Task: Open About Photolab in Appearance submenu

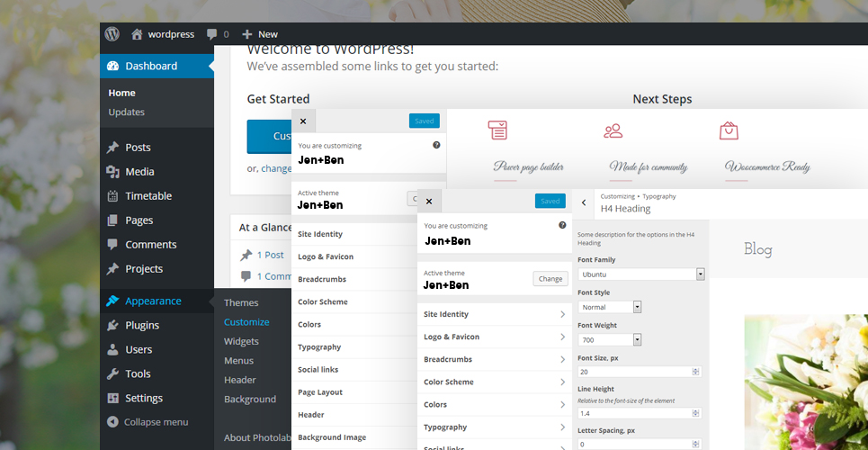Action: [257, 437]
